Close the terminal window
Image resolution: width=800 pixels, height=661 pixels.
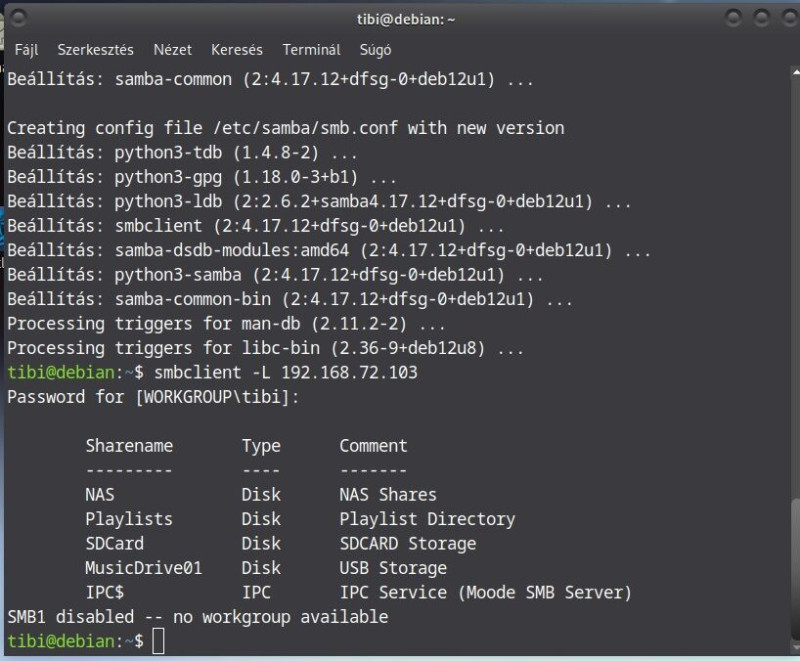tap(789, 18)
